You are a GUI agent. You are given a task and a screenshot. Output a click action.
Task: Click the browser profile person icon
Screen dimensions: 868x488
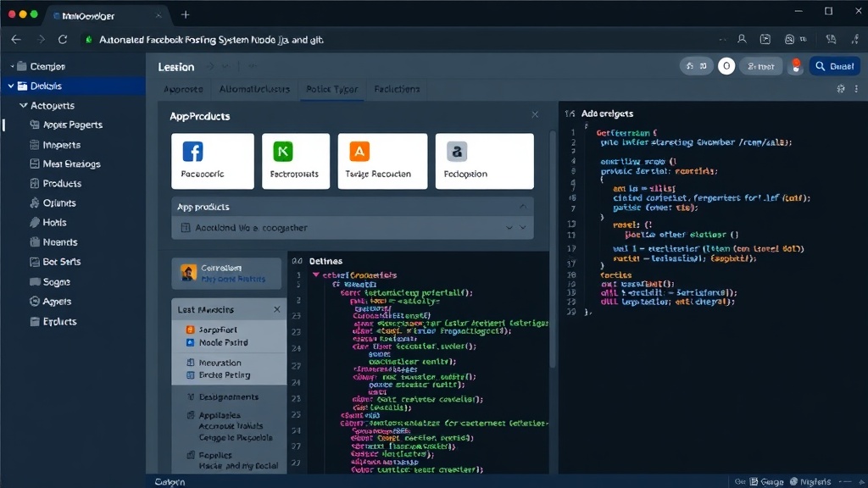[742, 39]
